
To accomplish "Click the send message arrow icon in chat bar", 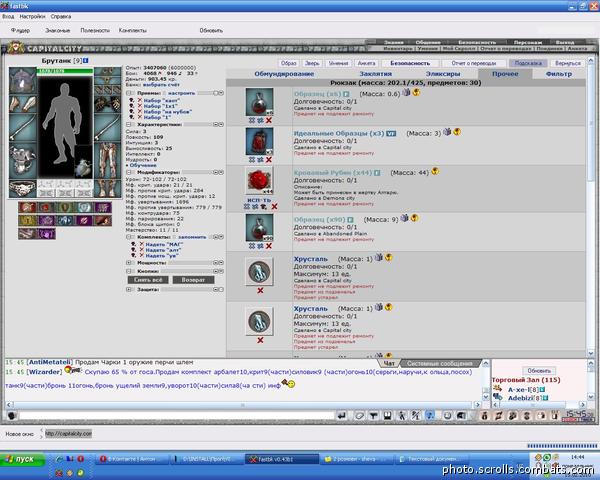I will pyautogui.click(x=342, y=416).
